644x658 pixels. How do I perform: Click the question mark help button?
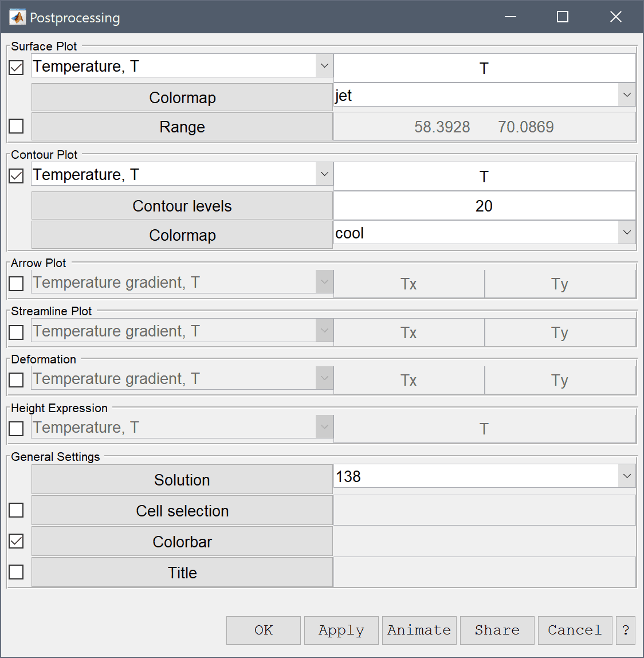pos(626,630)
